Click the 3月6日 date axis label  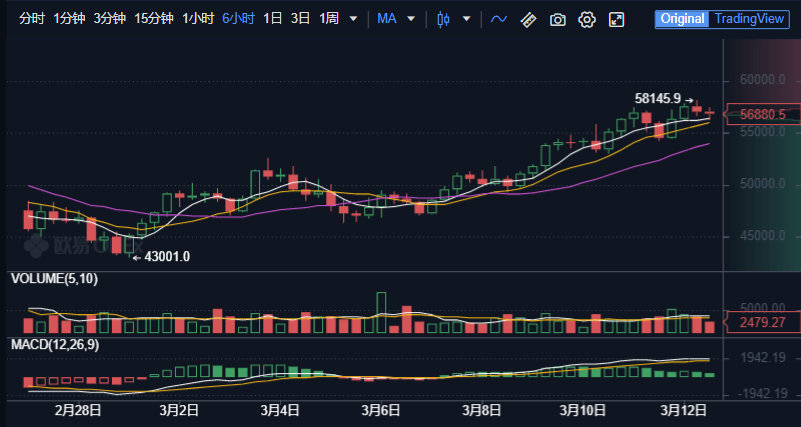[381, 410]
